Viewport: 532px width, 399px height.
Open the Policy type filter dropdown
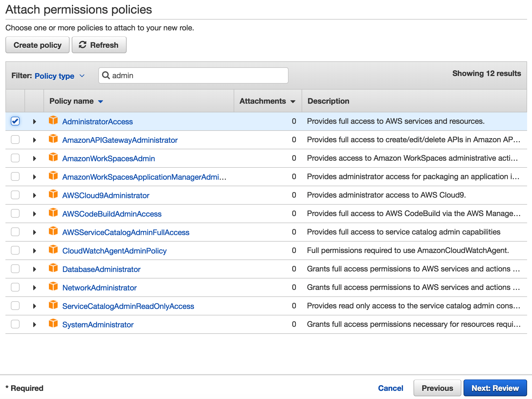click(60, 76)
